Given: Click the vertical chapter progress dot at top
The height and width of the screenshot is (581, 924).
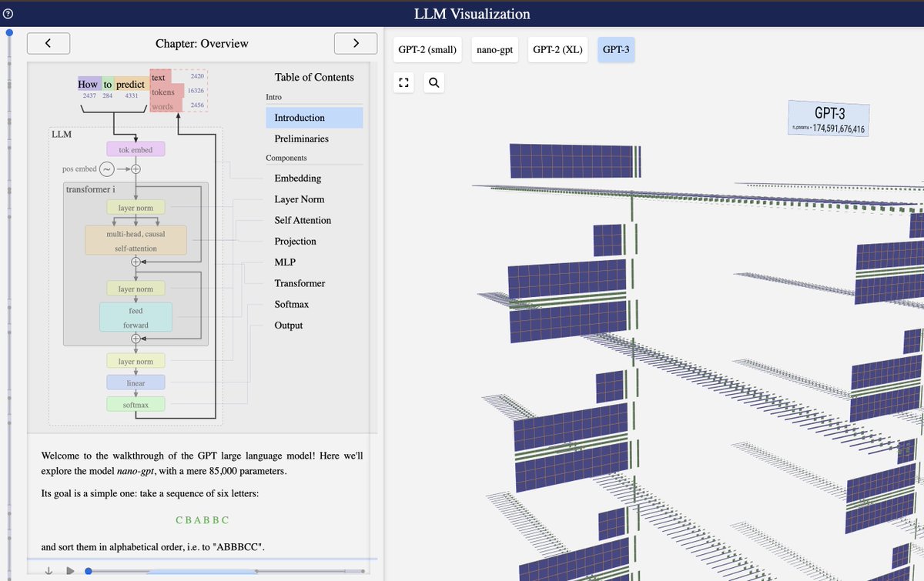Looking at the screenshot, I should (9, 33).
